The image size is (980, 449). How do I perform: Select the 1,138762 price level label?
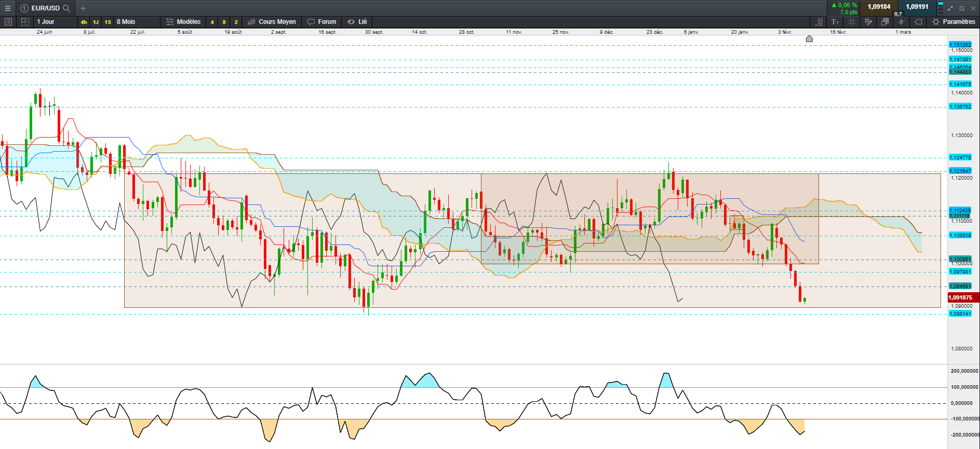960,107
